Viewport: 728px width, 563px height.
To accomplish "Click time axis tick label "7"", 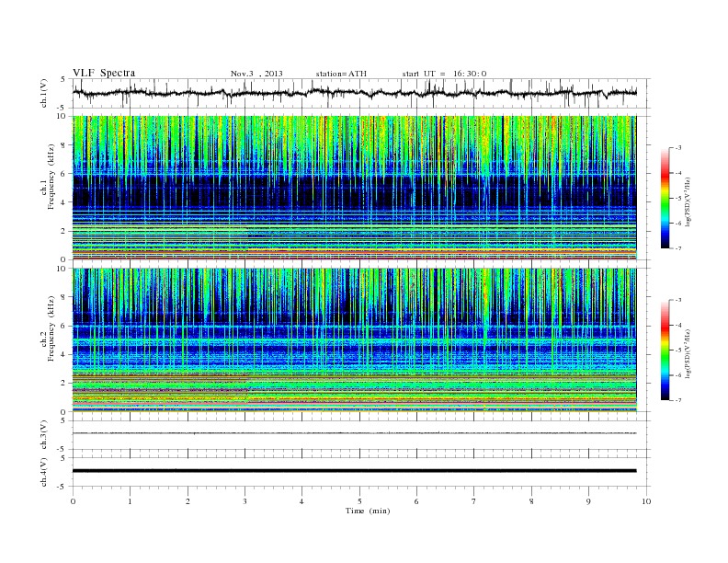I will pos(474,501).
